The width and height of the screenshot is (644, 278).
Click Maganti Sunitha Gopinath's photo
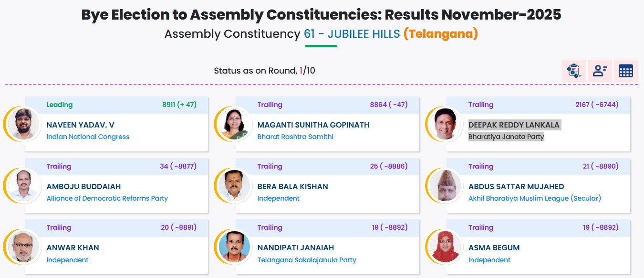(234, 124)
